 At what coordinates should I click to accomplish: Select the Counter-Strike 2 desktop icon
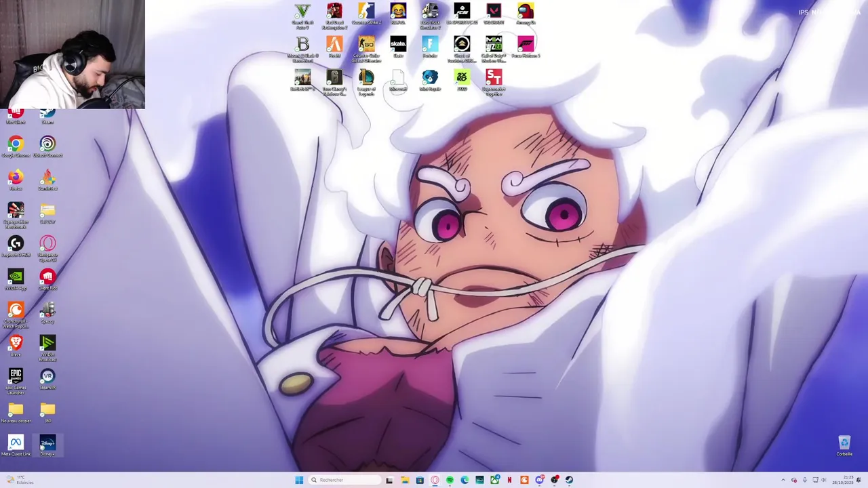[366, 15]
